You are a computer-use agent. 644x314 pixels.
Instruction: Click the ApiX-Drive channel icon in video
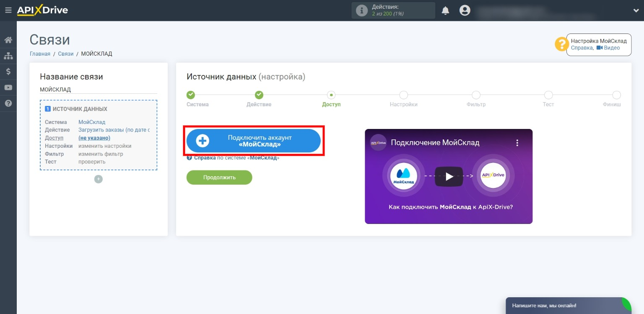[x=378, y=142]
